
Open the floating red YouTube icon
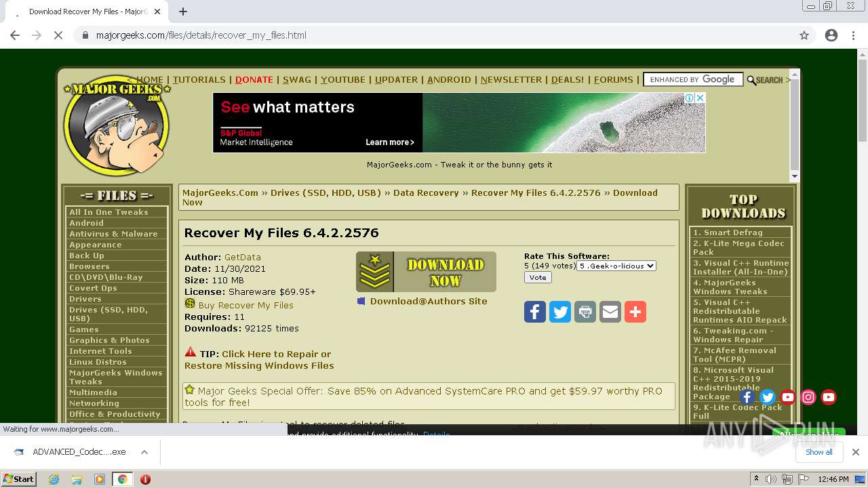point(788,397)
